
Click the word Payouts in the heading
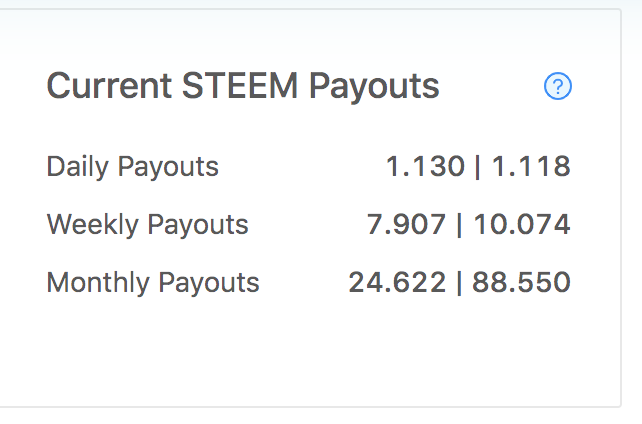(374, 87)
